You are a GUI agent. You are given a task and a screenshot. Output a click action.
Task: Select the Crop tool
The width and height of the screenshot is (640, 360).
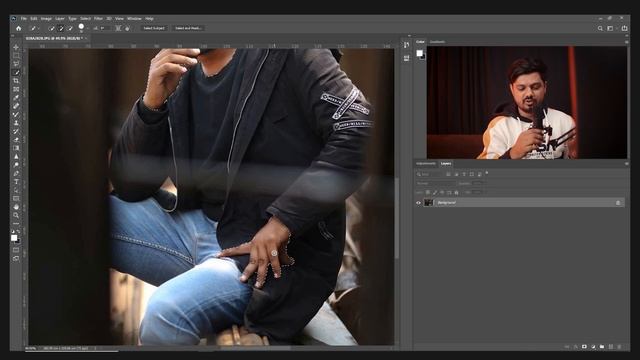tap(16, 81)
